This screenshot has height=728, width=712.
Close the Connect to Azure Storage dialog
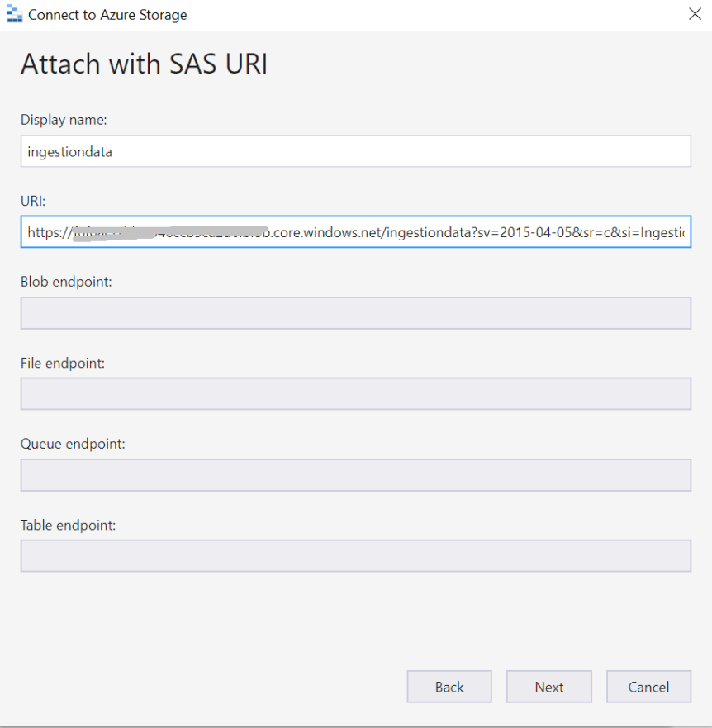(x=695, y=14)
